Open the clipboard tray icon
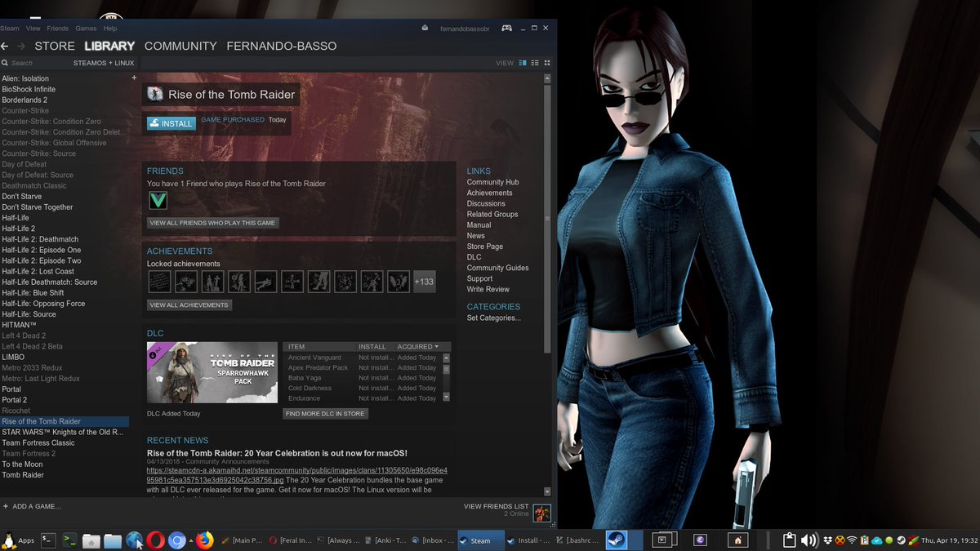 pyautogui.click(x=789, y=540)
